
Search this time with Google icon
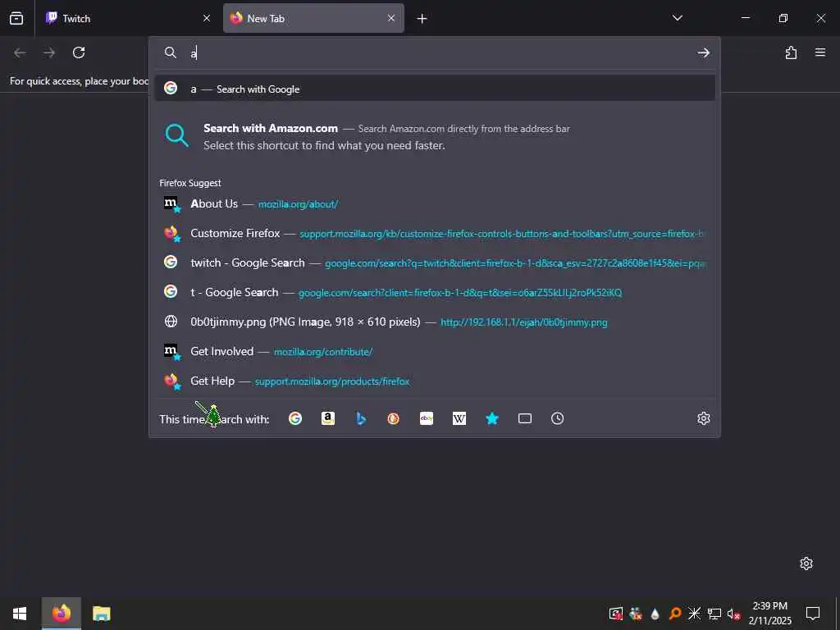coord(295,418)
